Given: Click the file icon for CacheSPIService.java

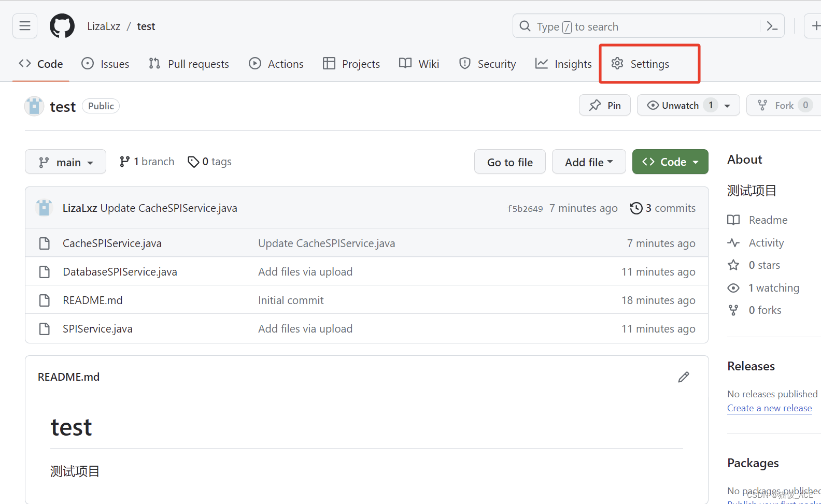Looking at the screenshot, I should [45, 243].
